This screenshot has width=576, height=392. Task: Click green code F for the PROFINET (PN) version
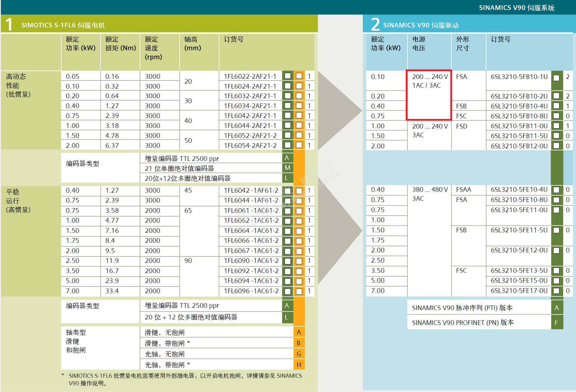[x=556, y=323]
